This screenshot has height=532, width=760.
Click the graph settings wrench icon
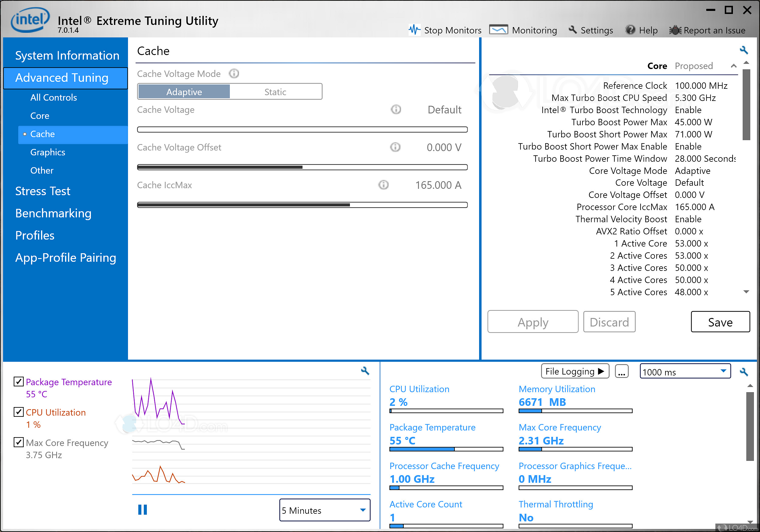[365, 371]
